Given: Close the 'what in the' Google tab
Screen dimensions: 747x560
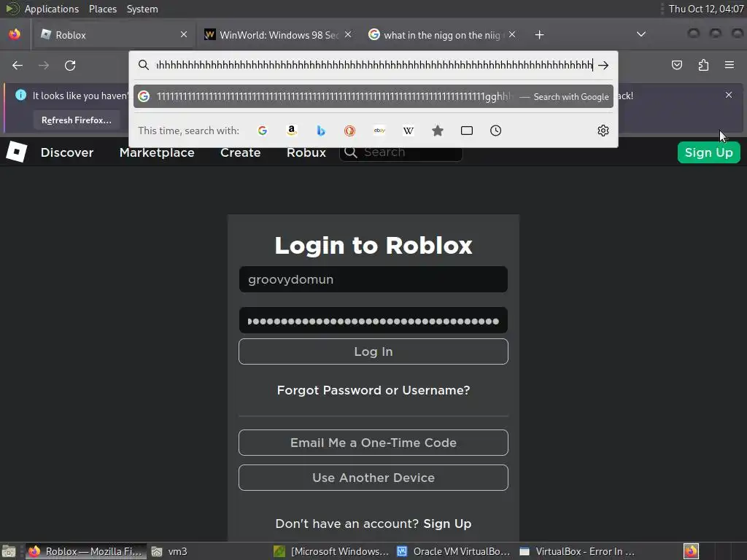Looking at the screenshot, I should pos(511,34).
